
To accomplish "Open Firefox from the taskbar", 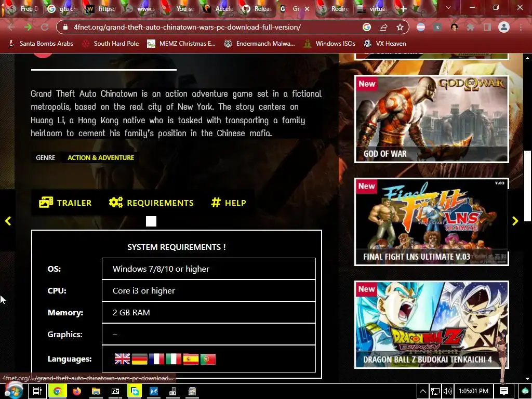I will 77,391.
